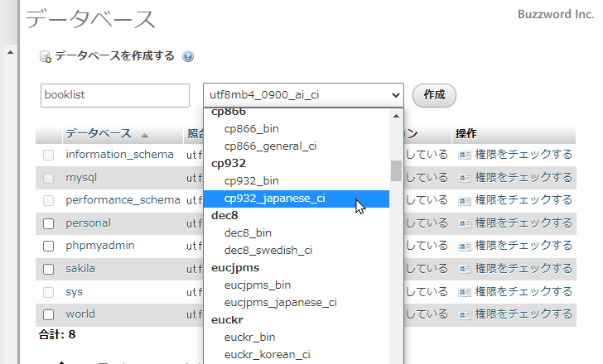Open the phpmyadmin database link
The image size is (603, 364).
(100, 246)
